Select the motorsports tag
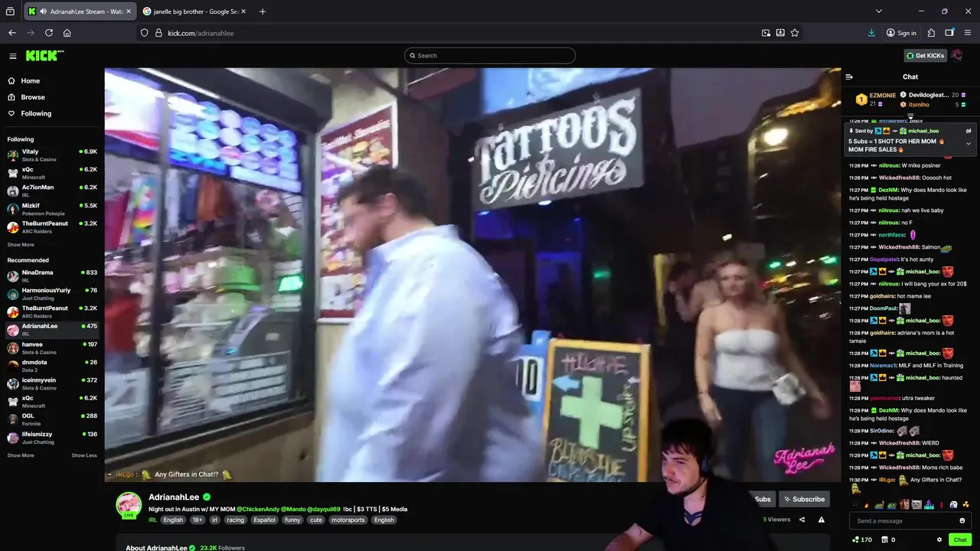Viewport: 980px width, 551px height. (x=348, y=520)
